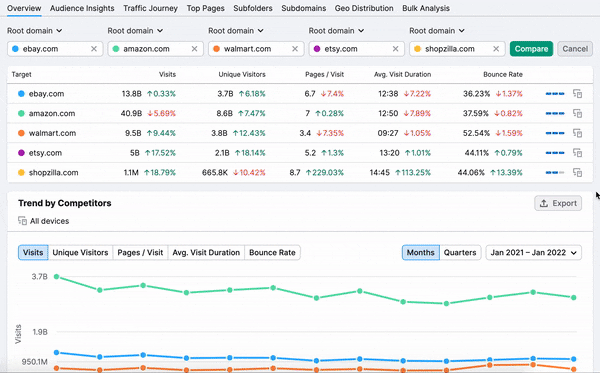Select the Overview tab

click(x=24, y=8)
